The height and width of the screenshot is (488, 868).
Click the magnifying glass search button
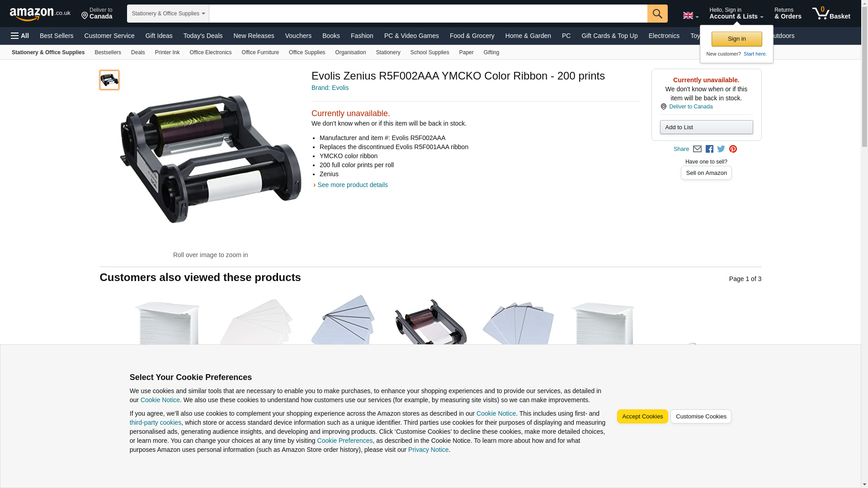[657, 14]
